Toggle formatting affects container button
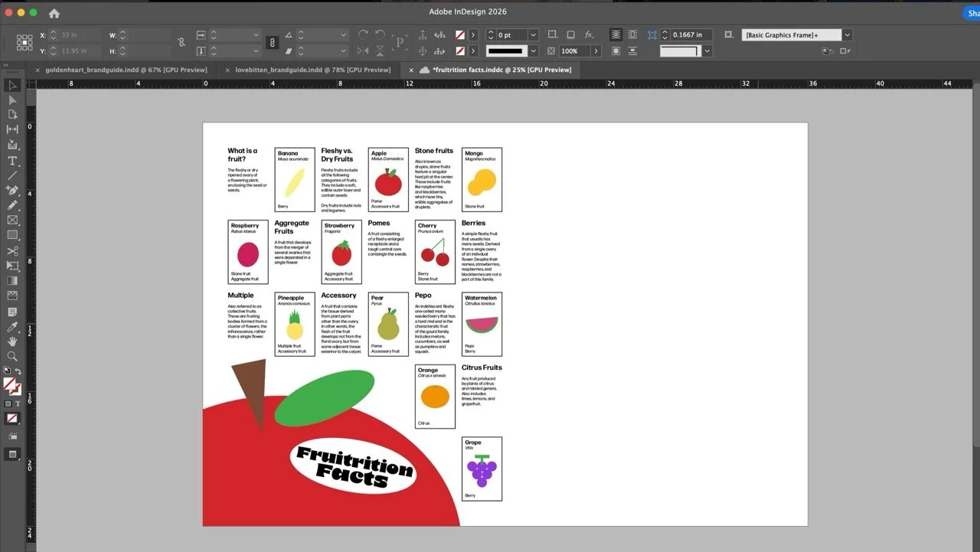 pos(8,403)
